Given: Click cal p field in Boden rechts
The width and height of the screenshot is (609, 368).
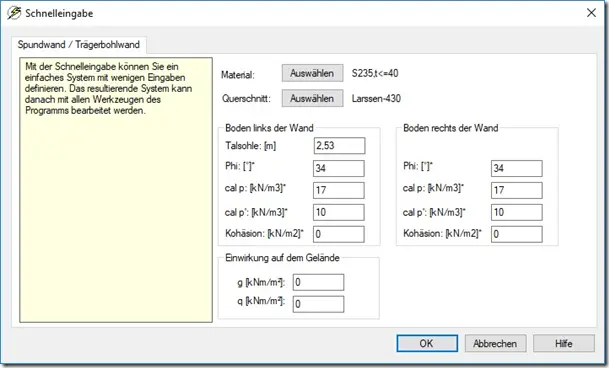Looking at the screenshot, I should pos(517,190).
